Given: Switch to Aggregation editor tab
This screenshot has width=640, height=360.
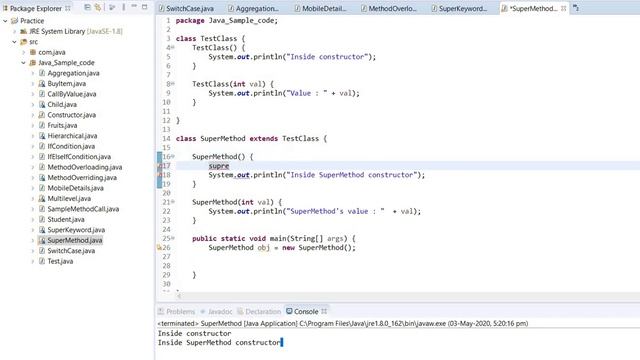Looking at the screenshot, I should tap(253, 8).
